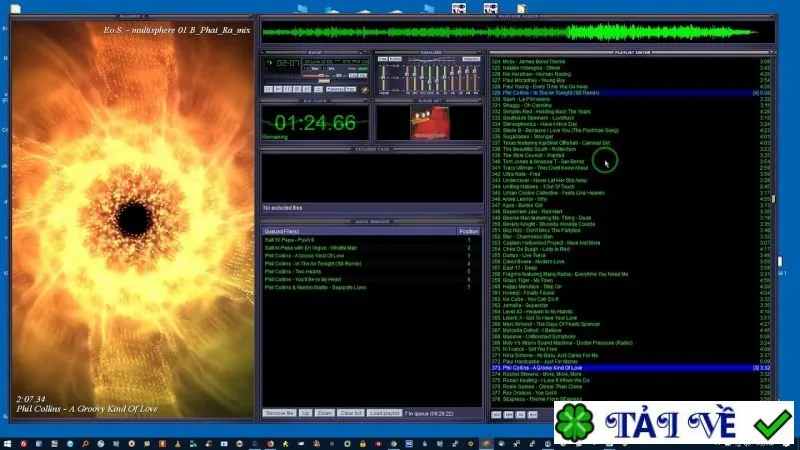The height and width of the screenshot is (450, 800).
Task: Open the playlist Add menu button
Action: 496,415
